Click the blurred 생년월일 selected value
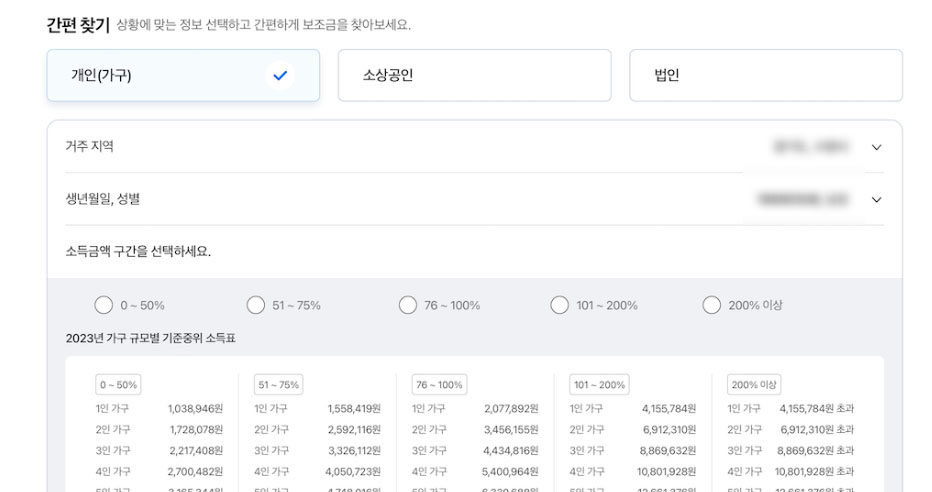 tap(802, 199)
